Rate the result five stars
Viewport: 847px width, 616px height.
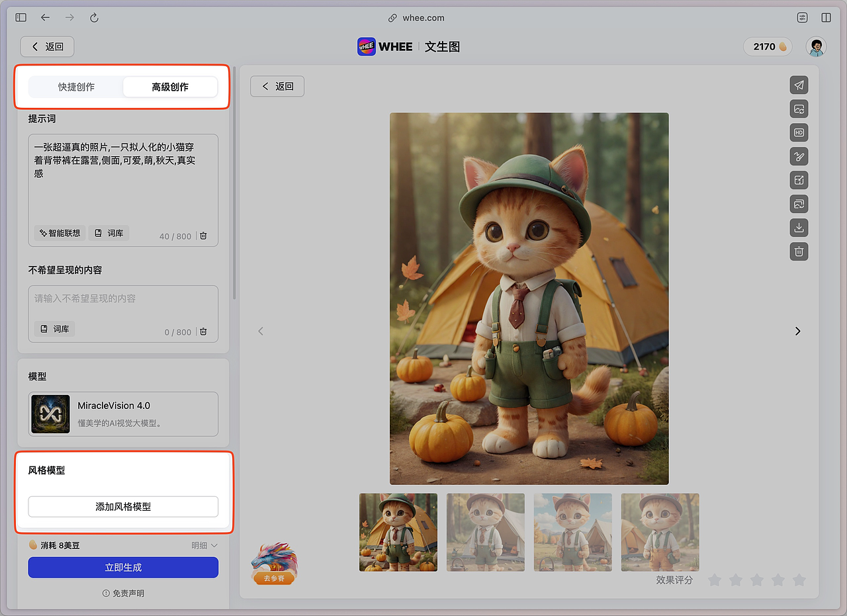pyautogui.click(x=799, y=580)
